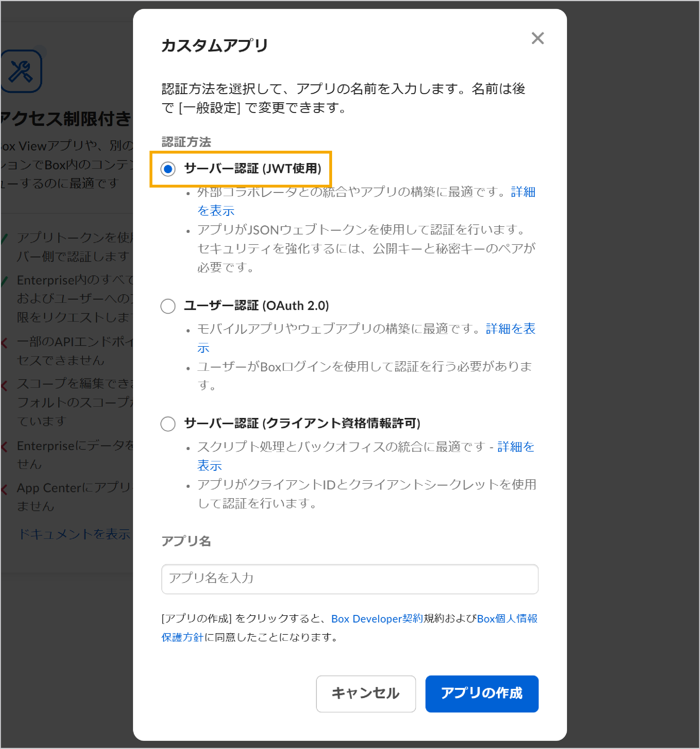Image resolution: width=700 pixels, height=749 pixels.
Task: Click the wrench tools app icon
Action: 21,71
